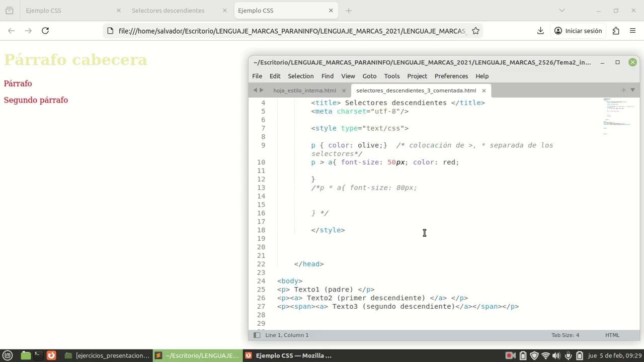Open the Edit menu in Sublime Text
The width and height of the screenshot is (644, 362).
275,76
